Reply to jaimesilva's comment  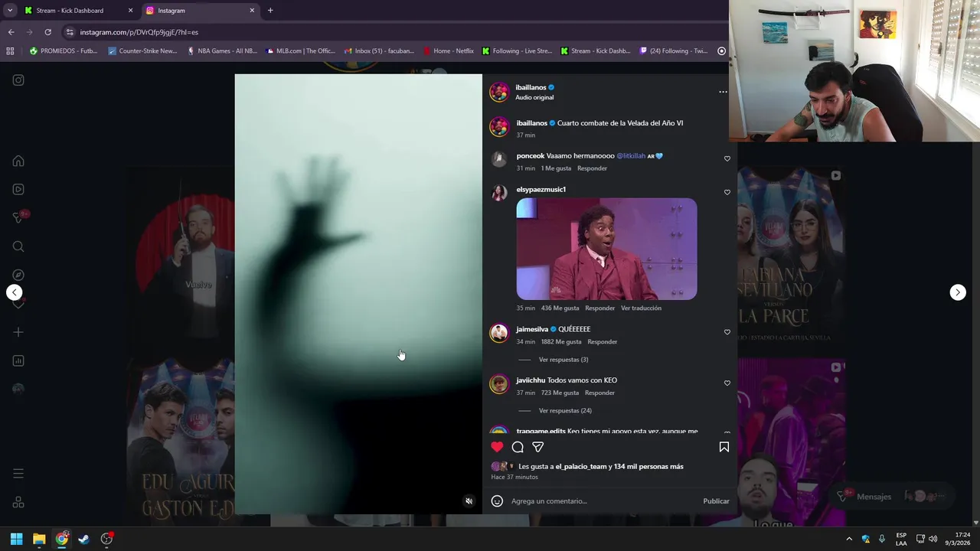tap(602, 342)
